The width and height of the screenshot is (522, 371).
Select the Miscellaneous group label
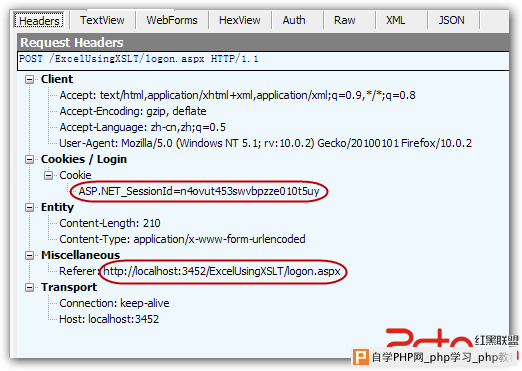tap(80, 255)
